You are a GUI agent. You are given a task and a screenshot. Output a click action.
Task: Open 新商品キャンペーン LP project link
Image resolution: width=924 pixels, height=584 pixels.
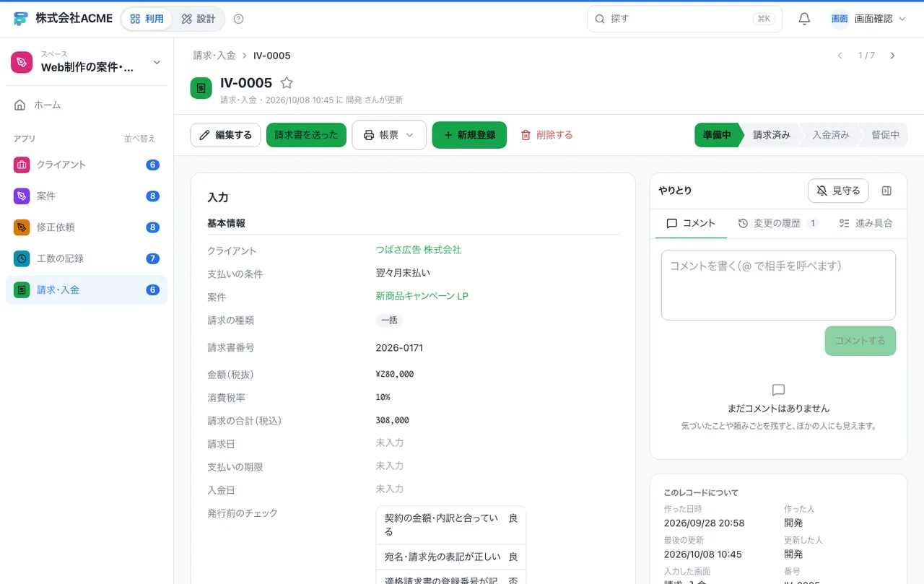pyautogui.click(x=422, y=296)
